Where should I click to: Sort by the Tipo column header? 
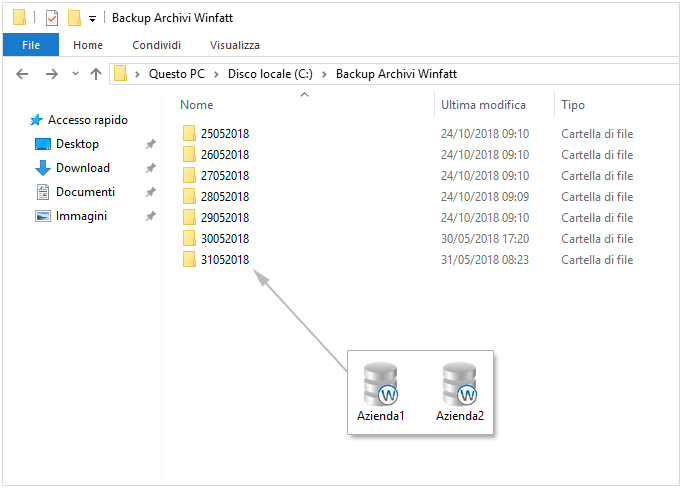(573, 105)
